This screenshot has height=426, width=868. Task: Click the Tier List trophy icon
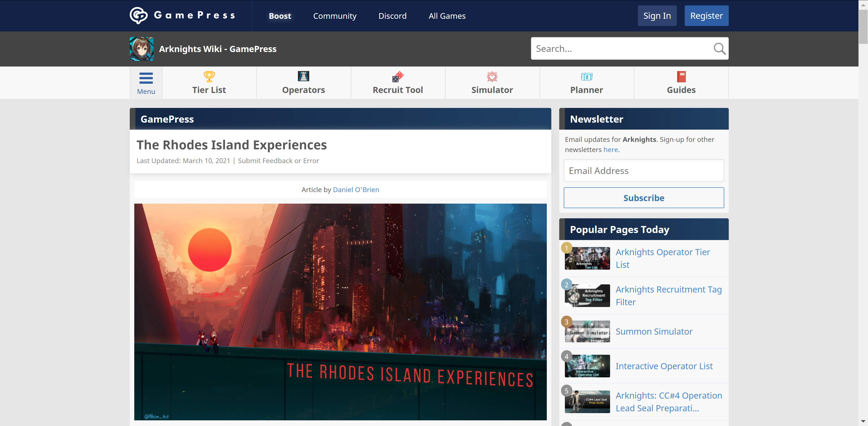point(209,76)
